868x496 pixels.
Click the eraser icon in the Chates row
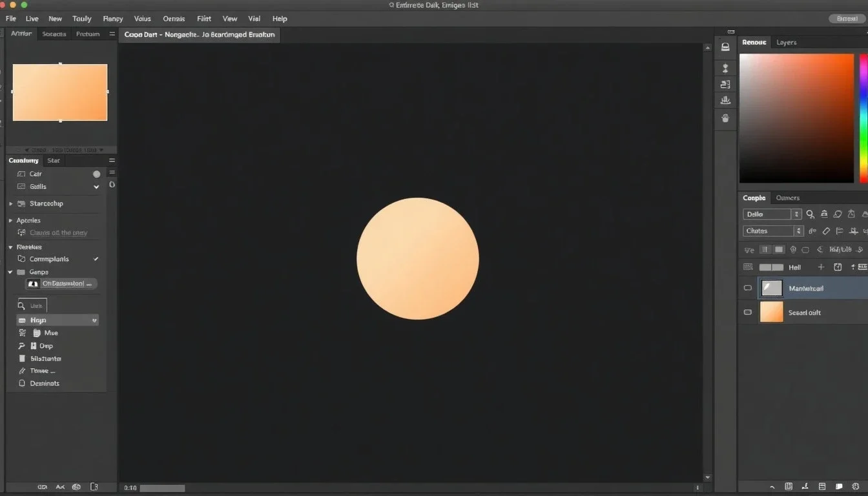coord(826,231)
